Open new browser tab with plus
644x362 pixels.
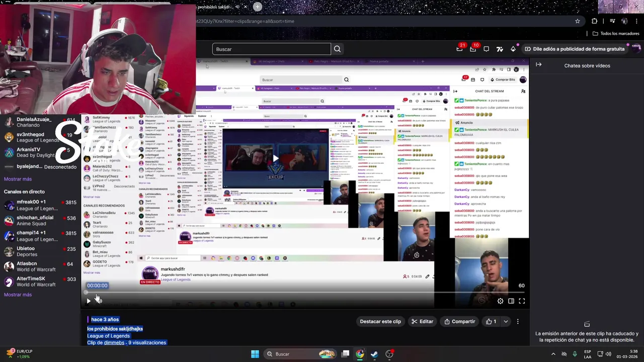[257, 7]
